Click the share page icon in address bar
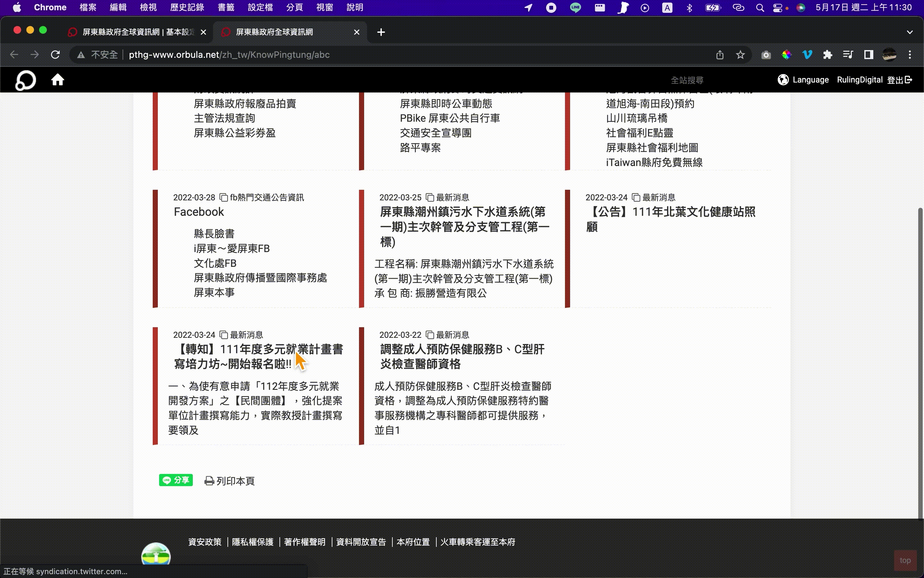The height and width of the screenshot is (578, 924). 720,55
